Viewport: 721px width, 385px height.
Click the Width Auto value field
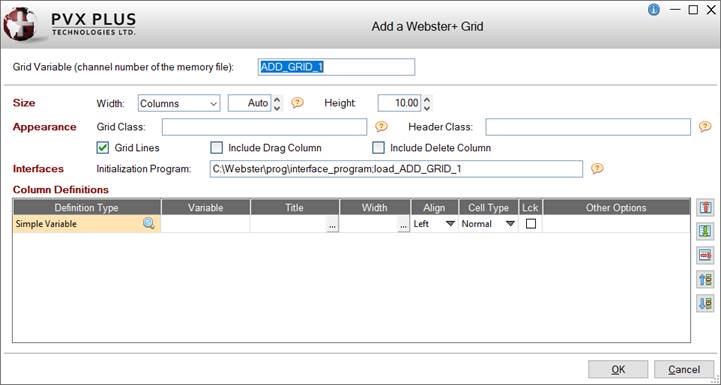pyautogui.click(x=250, y=103)
